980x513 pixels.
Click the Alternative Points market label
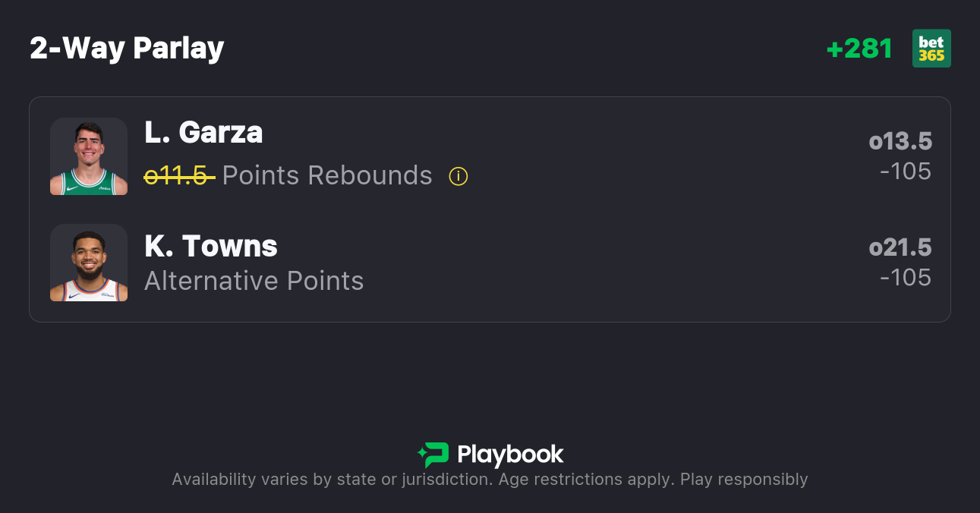click(254, 281)
